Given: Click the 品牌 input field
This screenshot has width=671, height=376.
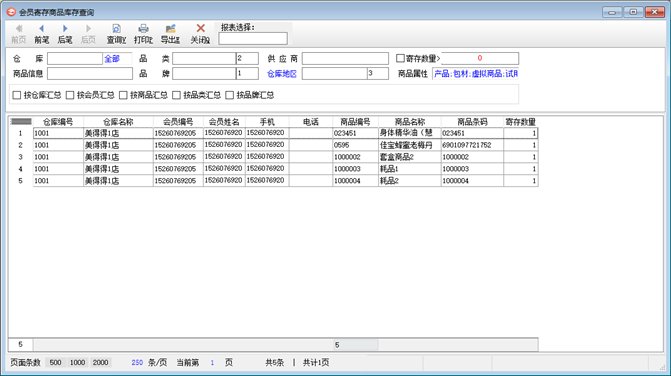Looking at the screenshot, I should 204,74.
